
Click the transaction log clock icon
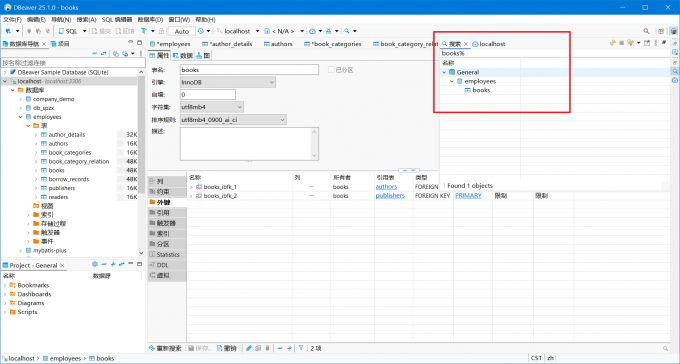click(x=200, y=31)
